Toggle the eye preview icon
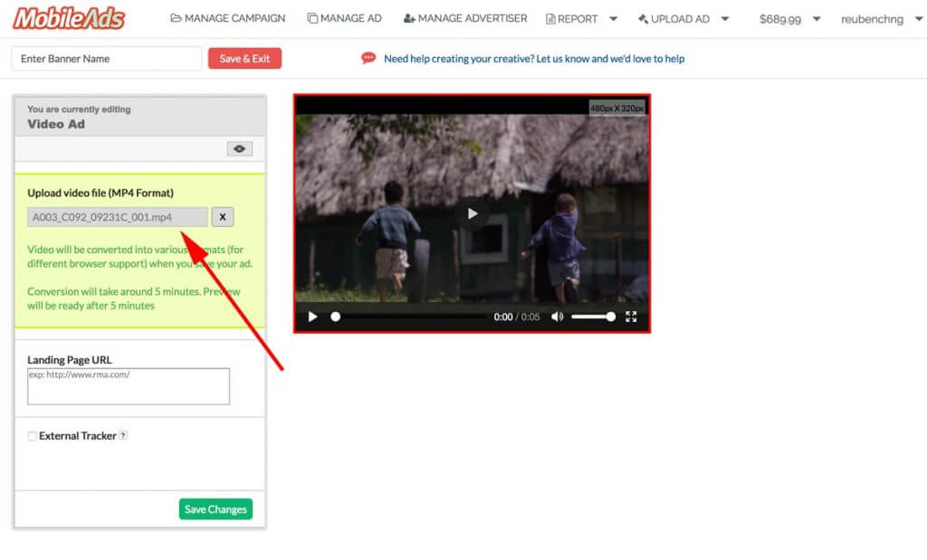 [x=239, y=149]
